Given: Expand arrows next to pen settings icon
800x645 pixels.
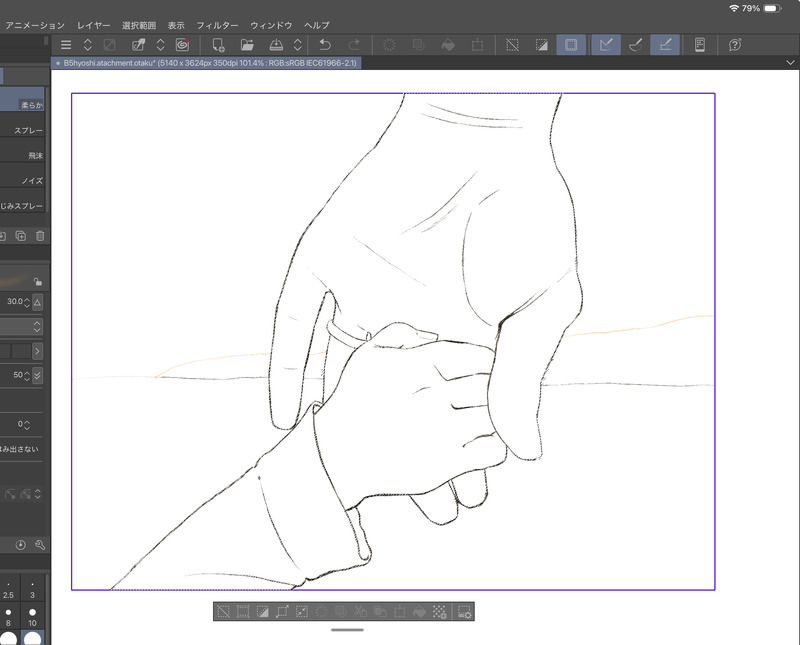Looking at the screenshot, I should pos(160,45).
